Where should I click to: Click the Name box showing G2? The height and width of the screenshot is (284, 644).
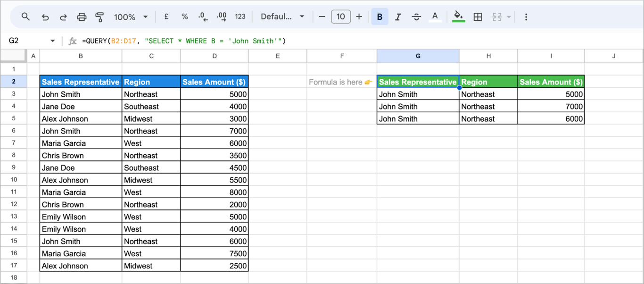click(x=26, y=41)
